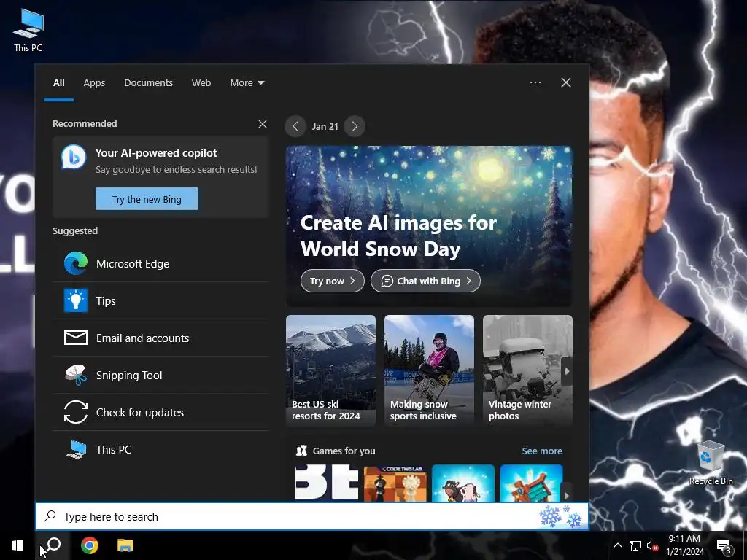This screenshot has height=560, width=747.
Task: Launch the Snipping Tool suggestion
Action: pos(160,376)
